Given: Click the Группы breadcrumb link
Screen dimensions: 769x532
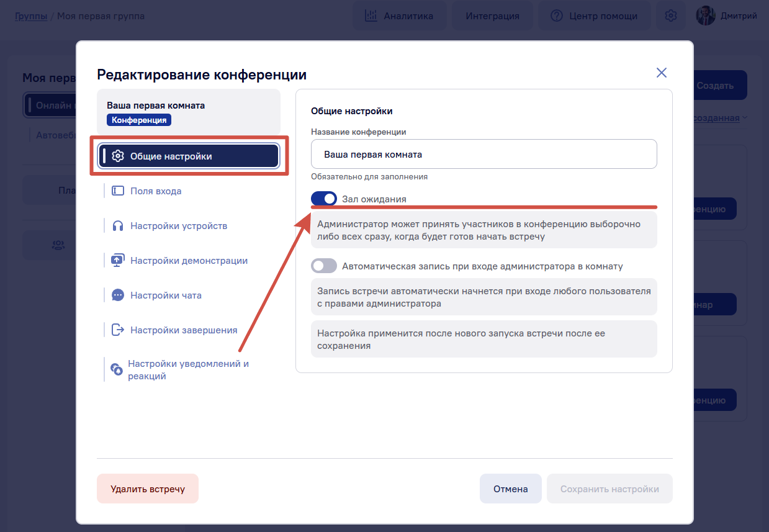Looking at the screenshot, I should click(31, 16).
